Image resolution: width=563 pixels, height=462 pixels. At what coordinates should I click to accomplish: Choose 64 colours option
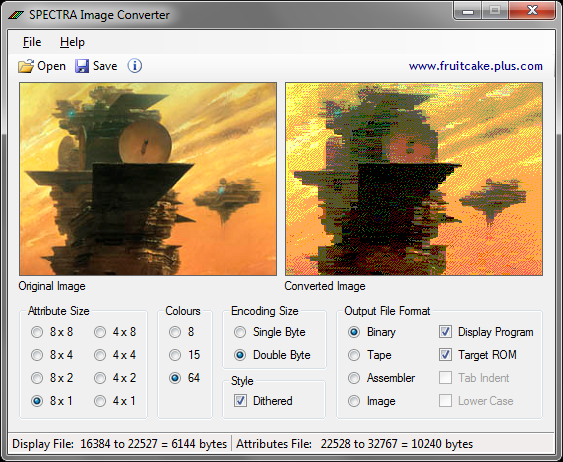[175, 378]
